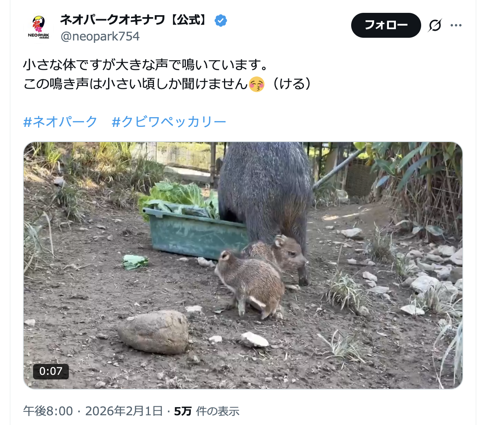Click the blue verified badge

tap(221, 20)
